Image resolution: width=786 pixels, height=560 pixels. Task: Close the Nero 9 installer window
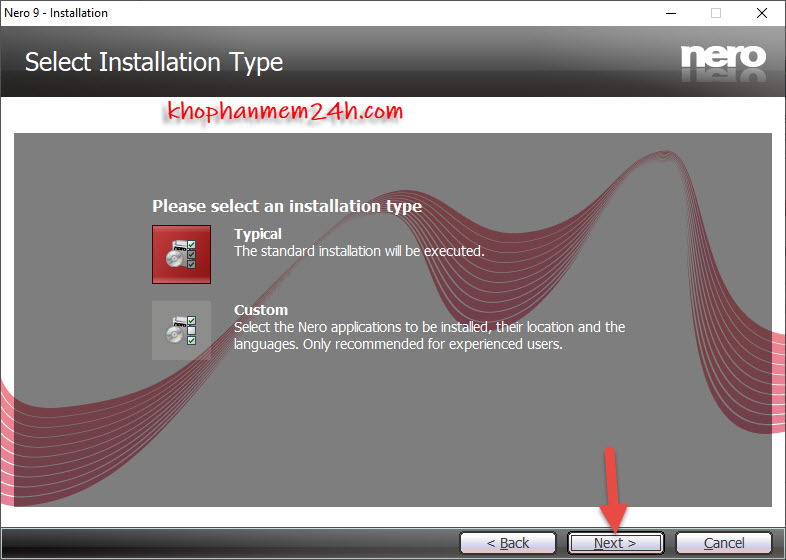pyautogui.click(x=762, y=13)
